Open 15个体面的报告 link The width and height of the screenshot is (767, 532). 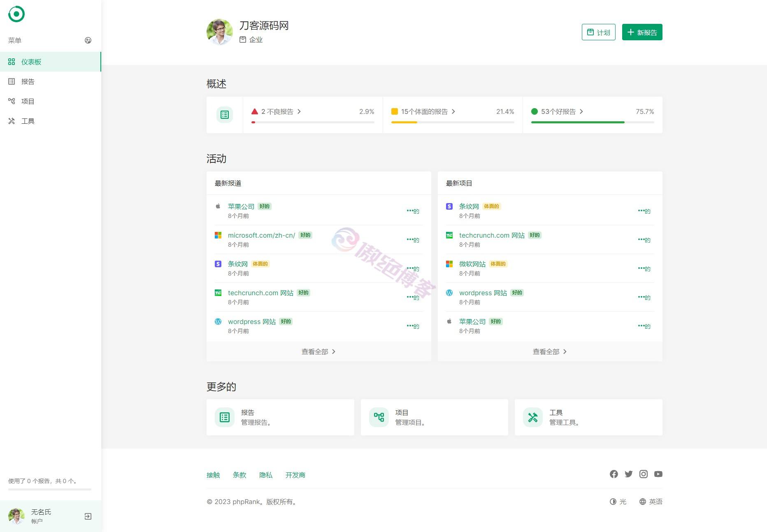(423, 111)
